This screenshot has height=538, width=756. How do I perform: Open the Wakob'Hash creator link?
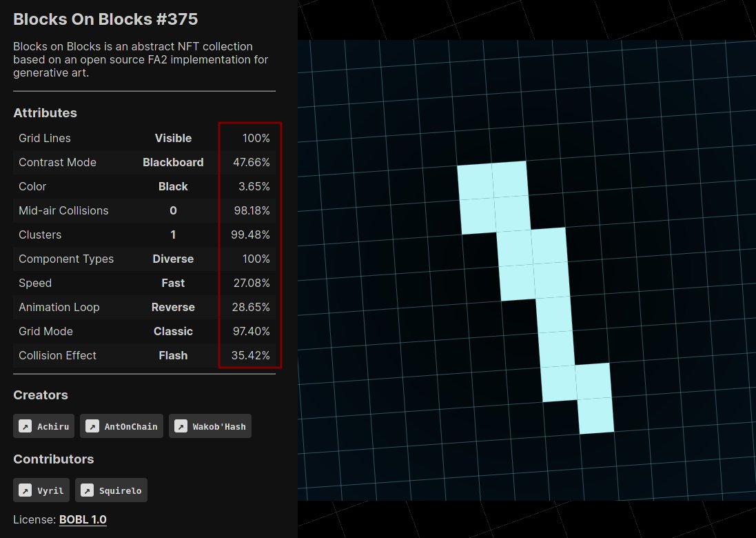pyautogui.click(x=210, y=426)
